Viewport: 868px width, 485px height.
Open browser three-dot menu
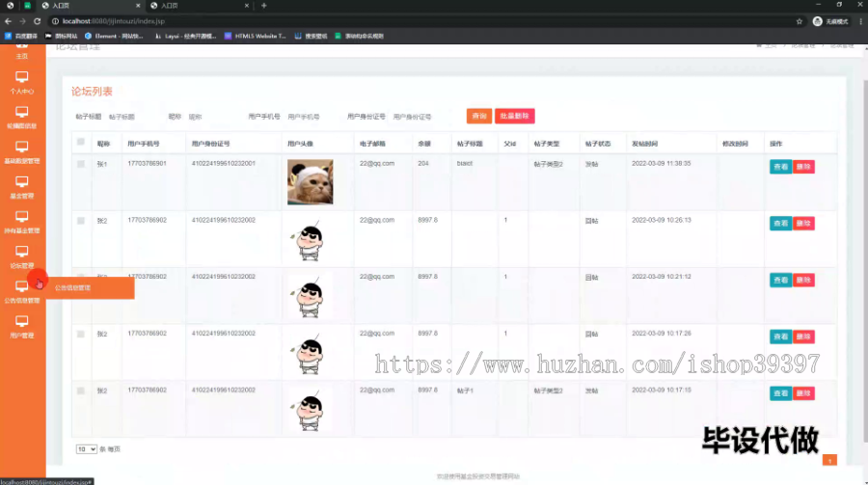[x=861, y=21]
